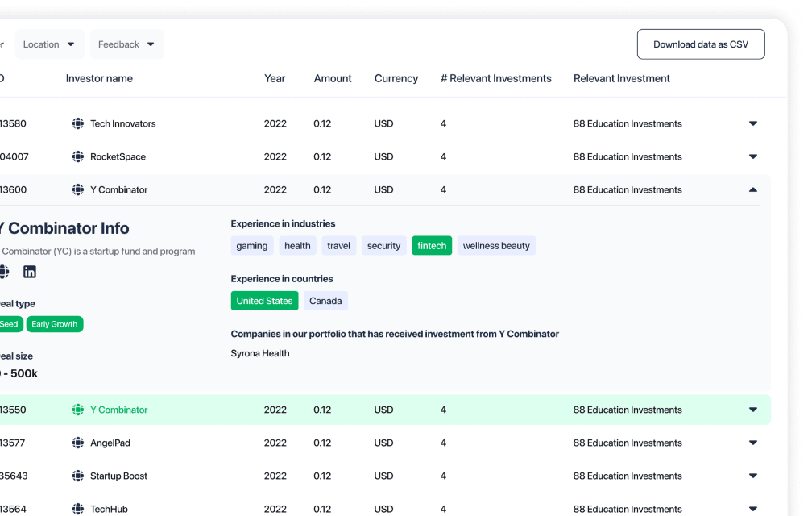Screen dimensions: 812x516
Task: Click globe icon next to Tech Innovators
Action: click(x=77, y=123)
